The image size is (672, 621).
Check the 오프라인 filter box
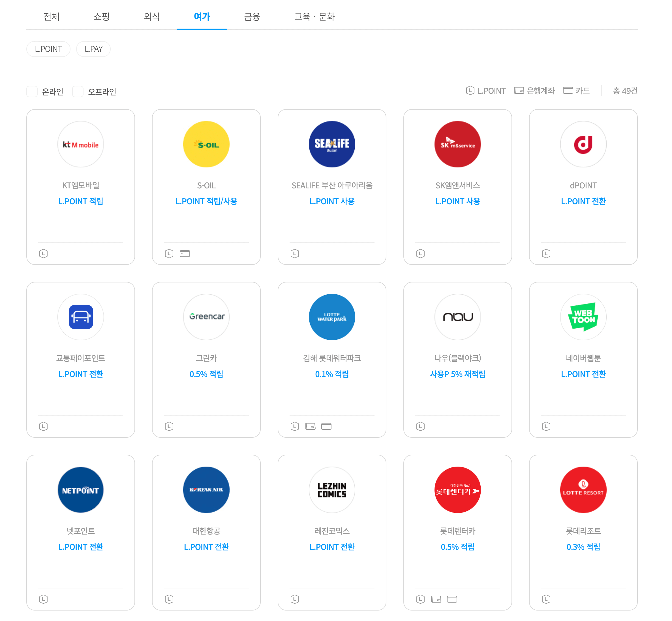coord(78,92)
